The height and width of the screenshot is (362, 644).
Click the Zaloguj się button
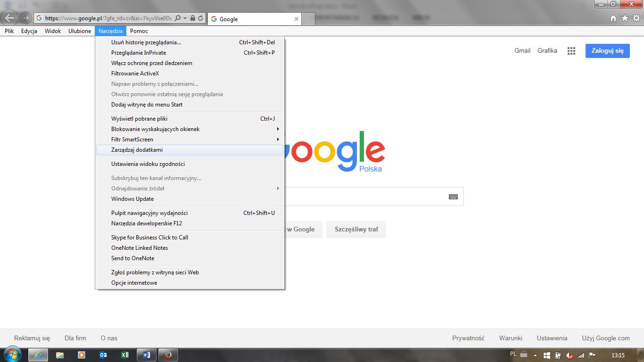coord(608,51)
